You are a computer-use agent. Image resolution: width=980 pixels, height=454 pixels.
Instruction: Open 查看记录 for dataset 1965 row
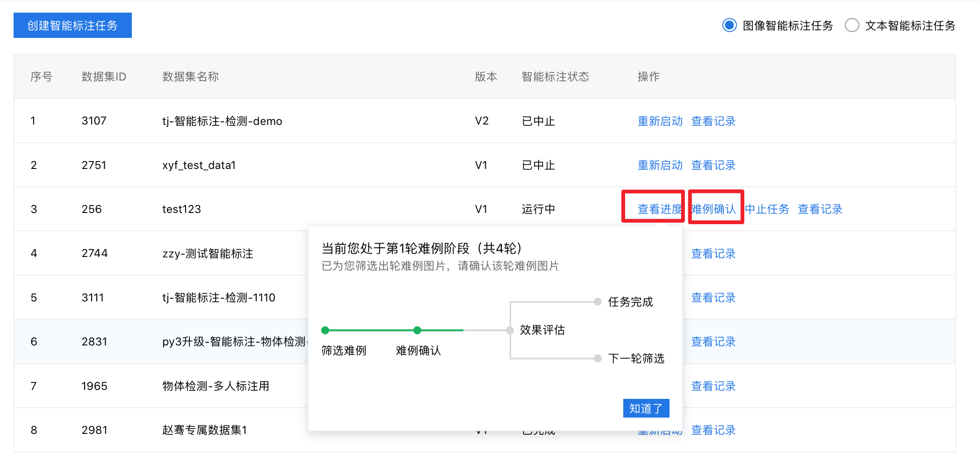coord(713,386)
